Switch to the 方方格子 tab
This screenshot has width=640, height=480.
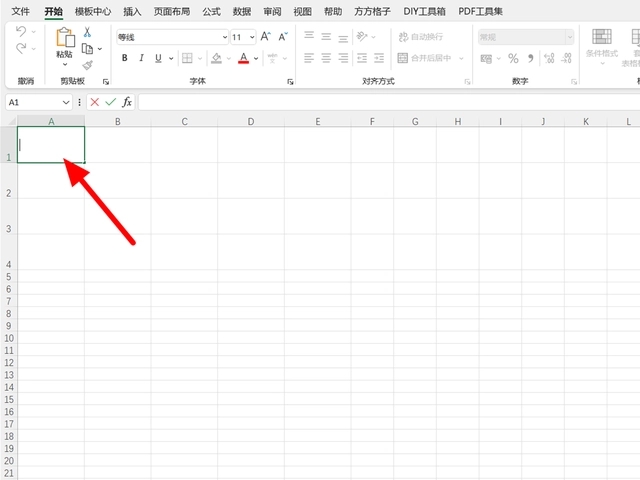click(x=372, y=11)
